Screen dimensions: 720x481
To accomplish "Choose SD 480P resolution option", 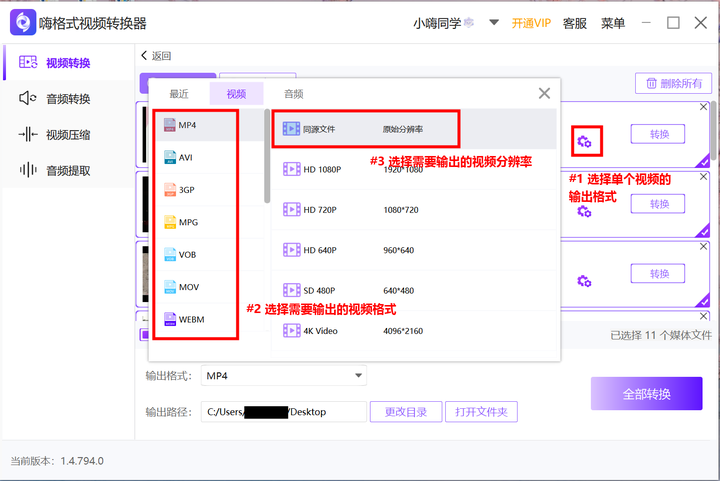I will pos(413,291).
